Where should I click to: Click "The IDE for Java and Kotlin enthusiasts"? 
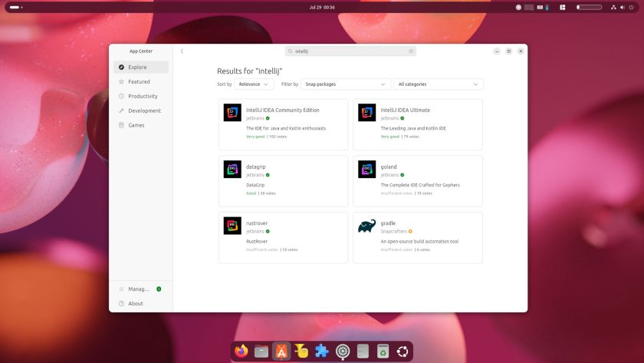point(286,128)
